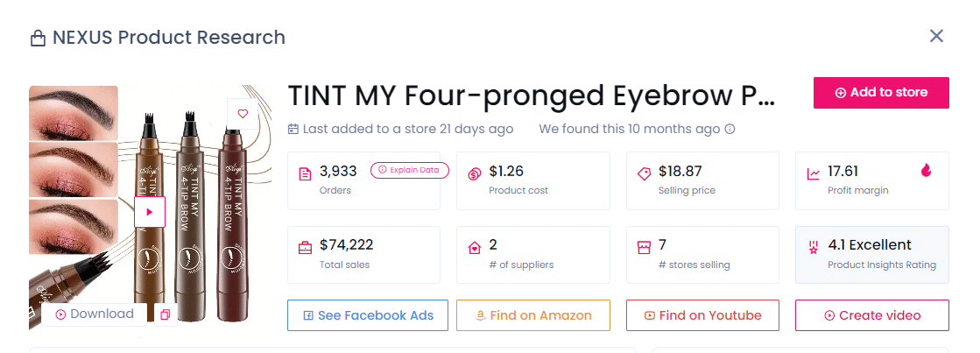
Task: Click the Selling price tag icon
Action: pos(643,173)
